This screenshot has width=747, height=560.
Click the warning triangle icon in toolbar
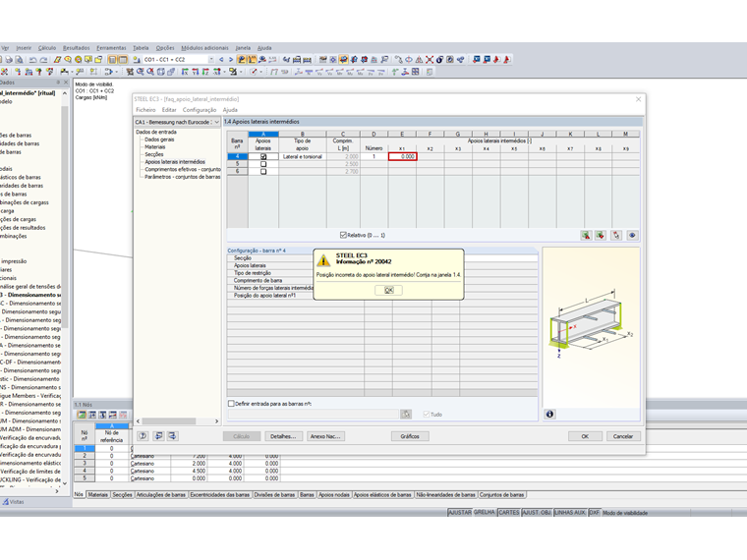(420, 60)
